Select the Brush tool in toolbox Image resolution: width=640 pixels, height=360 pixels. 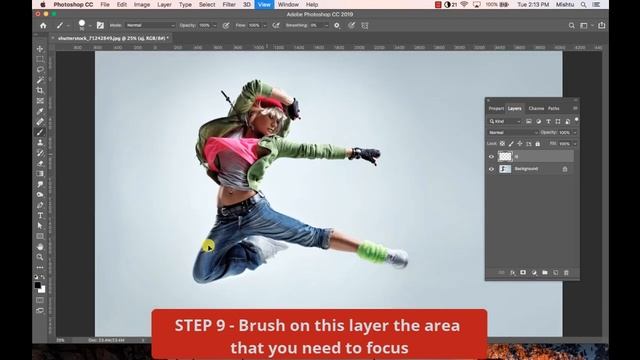(x=40, y=132)
